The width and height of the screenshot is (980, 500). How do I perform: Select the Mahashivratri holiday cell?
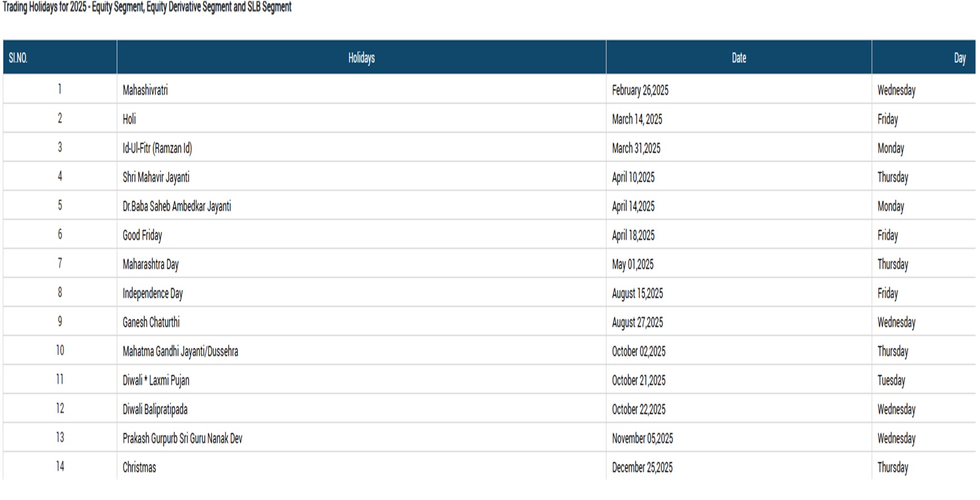145,90
